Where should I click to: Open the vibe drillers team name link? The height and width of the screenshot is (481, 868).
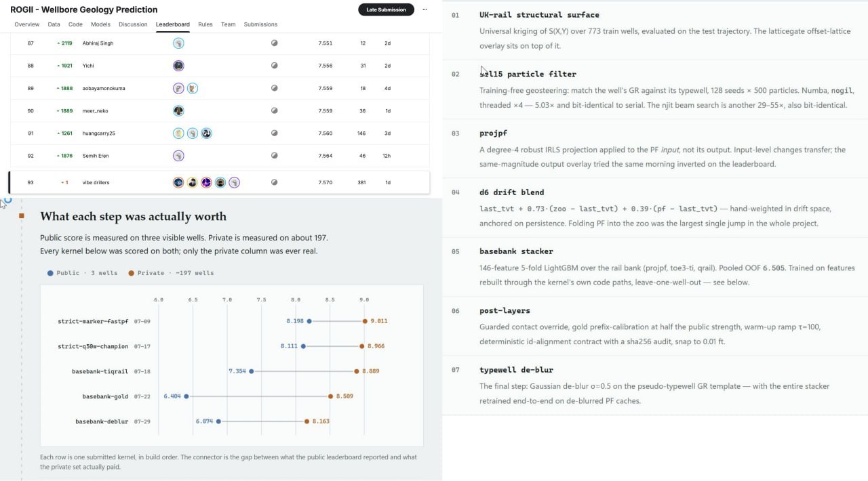coord(96,182)
